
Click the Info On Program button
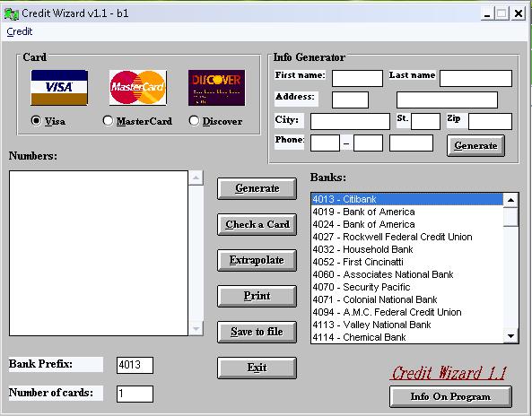click(x=450, y=396)
